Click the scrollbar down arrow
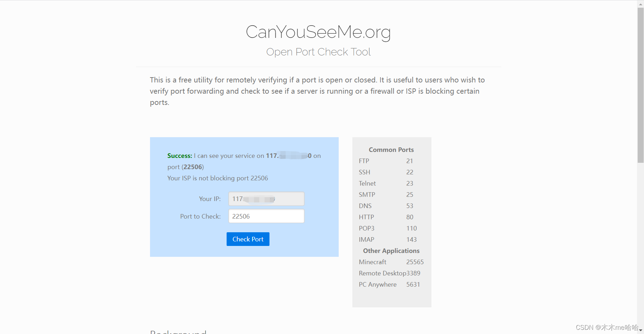This screenshot has height=334, width=644. [x=640, y=330]
